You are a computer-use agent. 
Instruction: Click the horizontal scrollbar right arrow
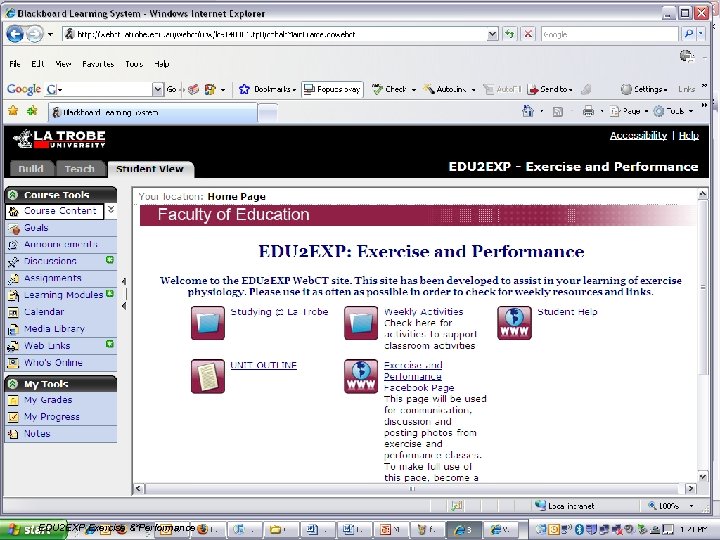(x=691, y=489)
